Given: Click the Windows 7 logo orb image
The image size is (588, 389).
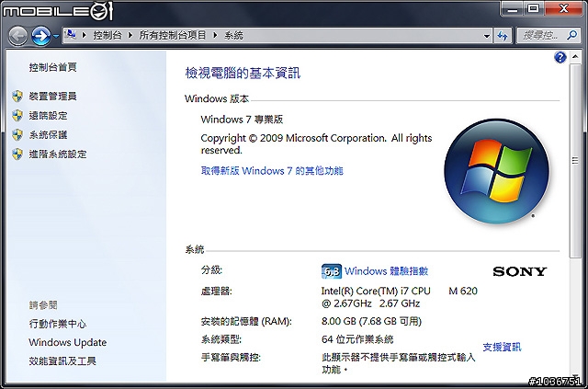Looking at the screenshot, I should tap(496, 171).
